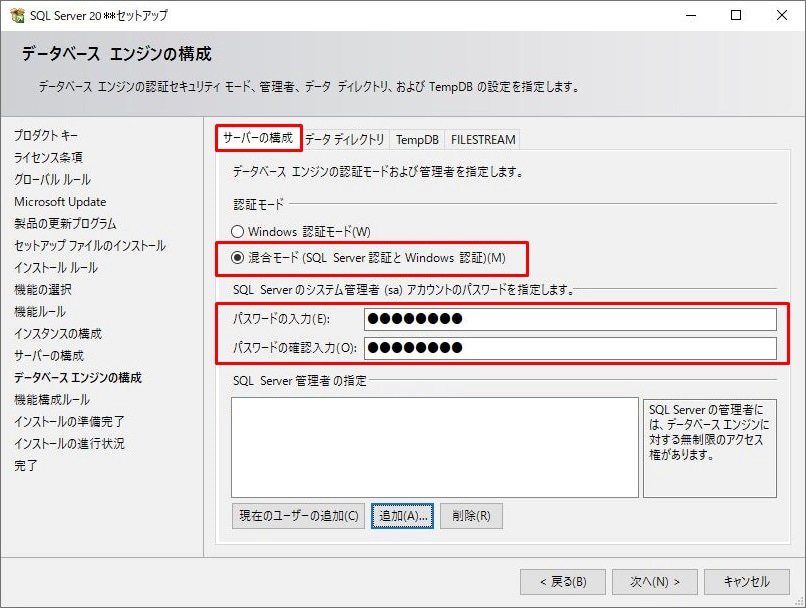This screenshot has width=806, height=608.
Task: Click the パスワードの入力 field
Action: pyautogui.click(x=570, y=319)
